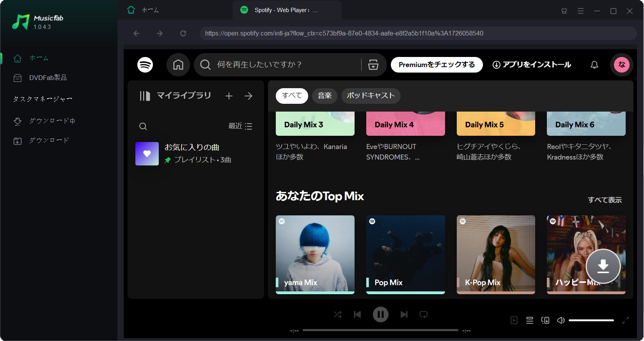Reload the Spotify page
The height and width of the screenshot is (341, 644).
click(183, 34)
